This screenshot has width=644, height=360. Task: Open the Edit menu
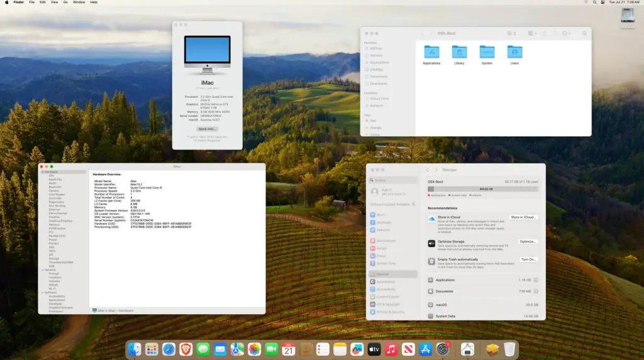tap(42, 3)
